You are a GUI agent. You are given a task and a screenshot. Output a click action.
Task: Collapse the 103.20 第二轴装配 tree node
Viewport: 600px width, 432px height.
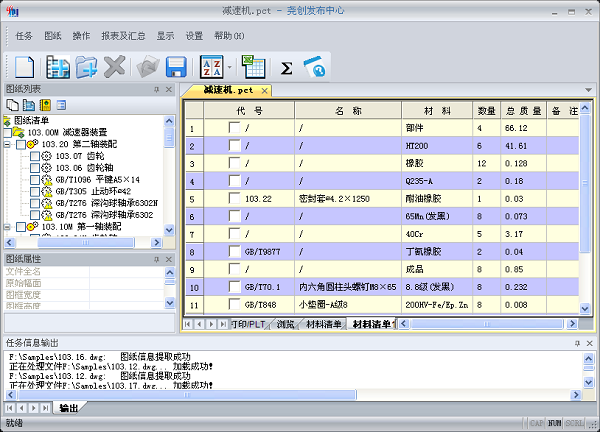pyautogui.click(x=7, y=144)
